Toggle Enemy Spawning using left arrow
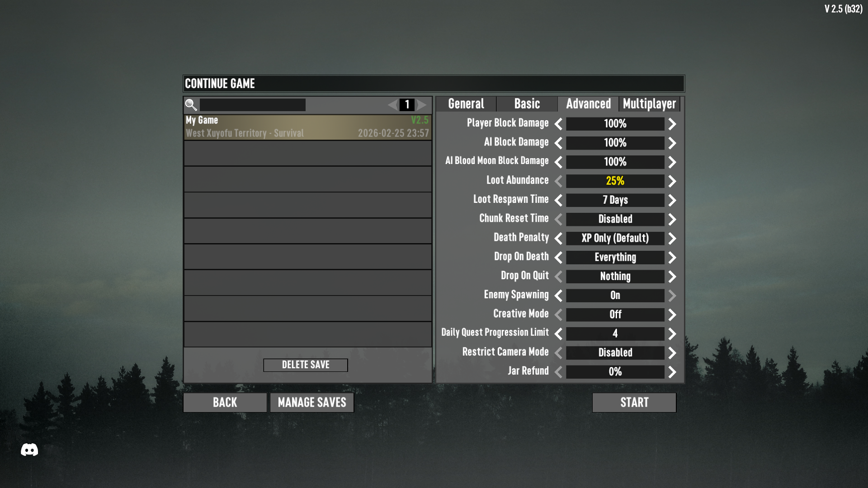Screen dimensions: 868x488 [558, 296]
